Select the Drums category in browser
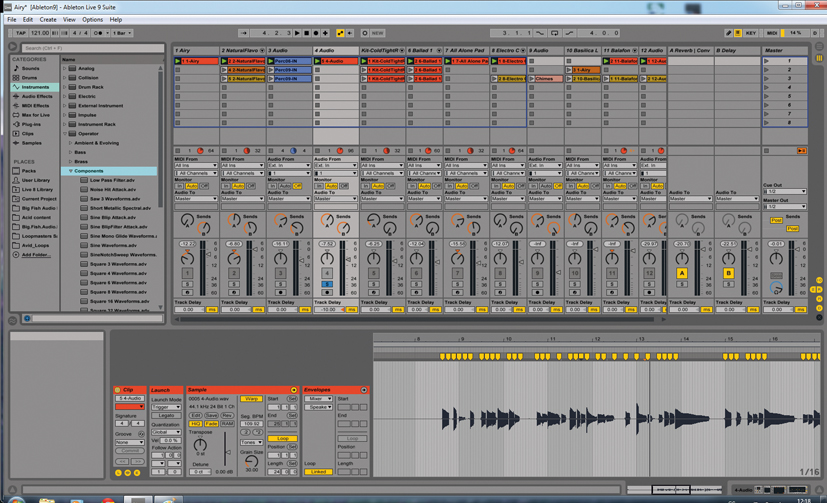The height and width of the screenshot is (503, 827). 29,78
